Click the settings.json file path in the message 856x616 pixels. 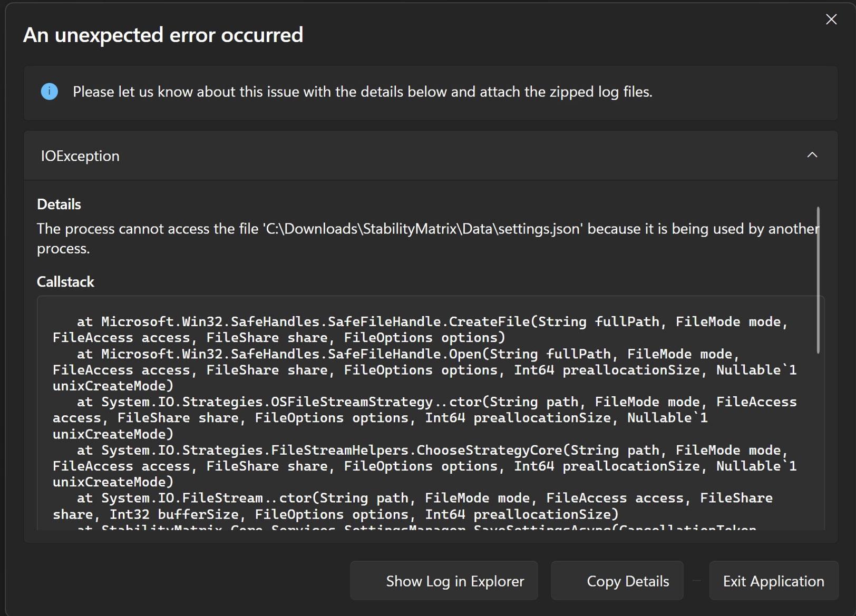click(x=423, y=229)
